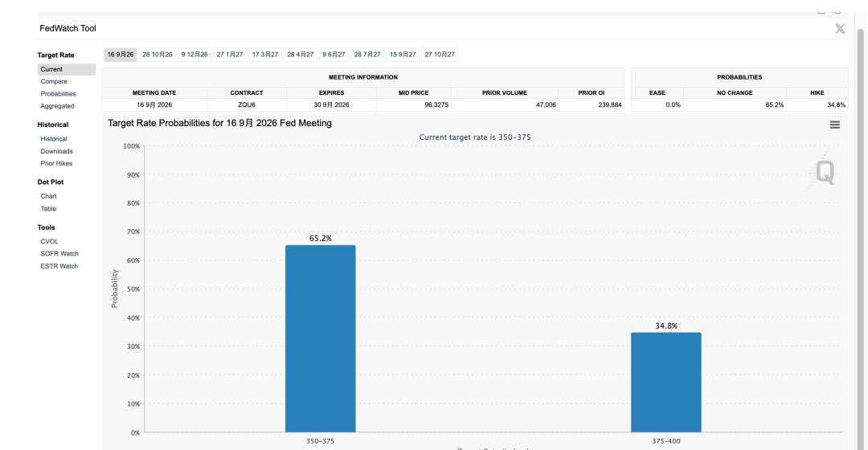
Task: Click the 'Current target rate is 350-375' subtitle
Action: coord(475,137)
